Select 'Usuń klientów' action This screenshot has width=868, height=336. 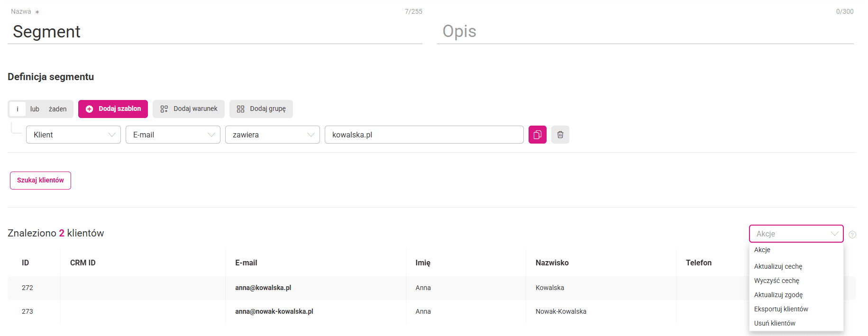coord(775,323)
